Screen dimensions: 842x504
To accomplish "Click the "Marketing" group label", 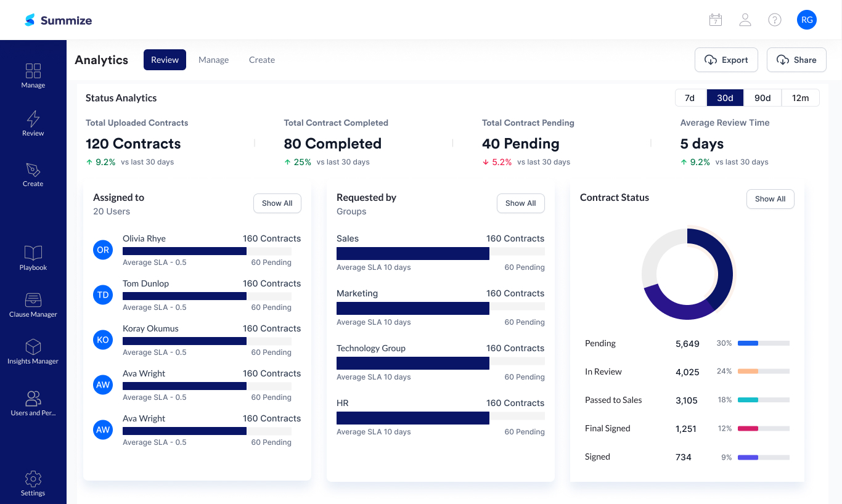I will tap(357, 293).
